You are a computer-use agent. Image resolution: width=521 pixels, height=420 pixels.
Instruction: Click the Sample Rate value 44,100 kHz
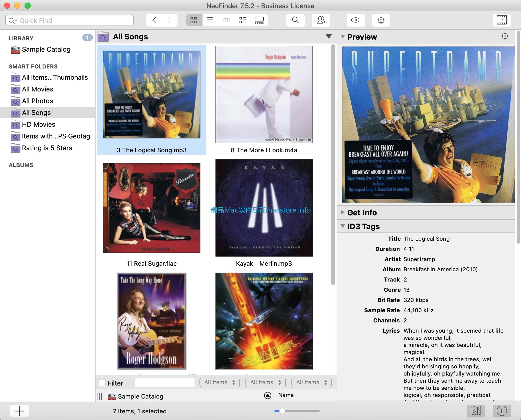419,310
